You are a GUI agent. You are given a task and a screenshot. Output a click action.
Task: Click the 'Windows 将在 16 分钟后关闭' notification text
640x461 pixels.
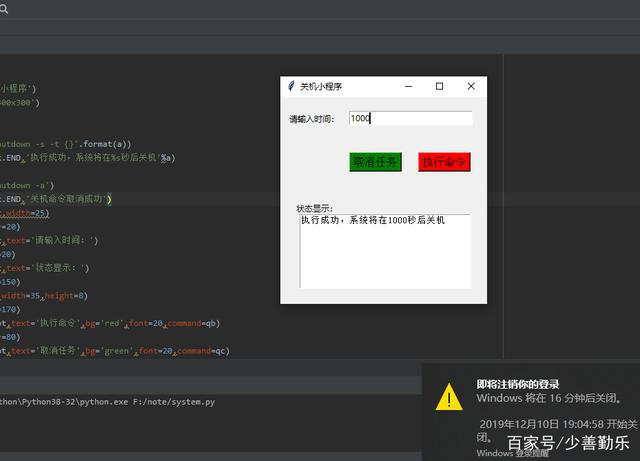click(x=549, y=398)
